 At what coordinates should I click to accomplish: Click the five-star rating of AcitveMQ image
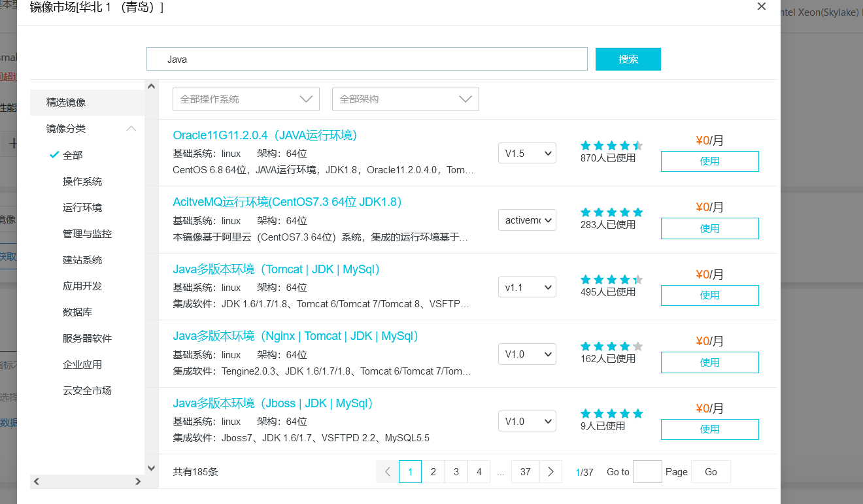pos(612,212)
